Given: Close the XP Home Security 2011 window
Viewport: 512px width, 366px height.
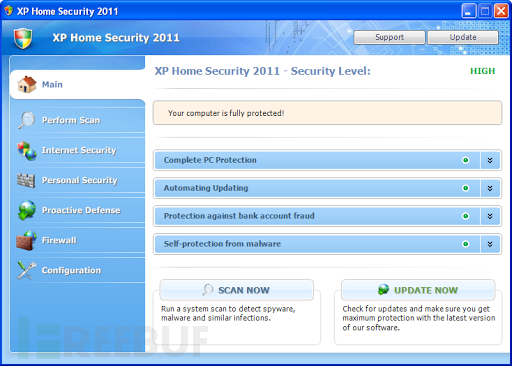Looking at the screenshot, I should tap(501, 11).
